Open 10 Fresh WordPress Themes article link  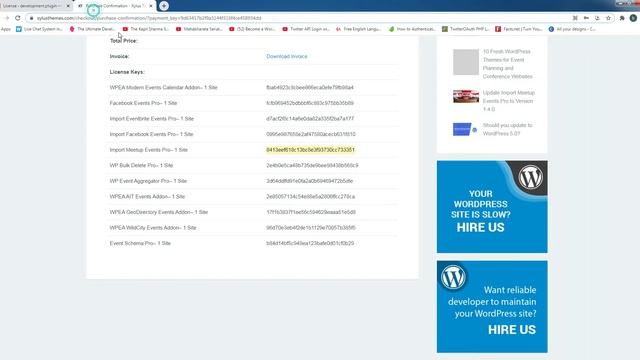click(x=507, y=64)
